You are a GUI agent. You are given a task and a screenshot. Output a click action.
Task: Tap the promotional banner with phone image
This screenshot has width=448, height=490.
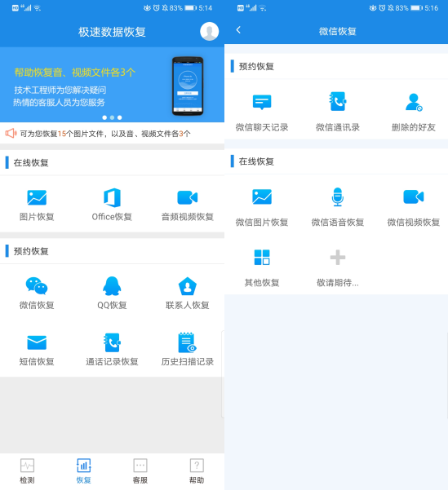(x=112, y=84)
